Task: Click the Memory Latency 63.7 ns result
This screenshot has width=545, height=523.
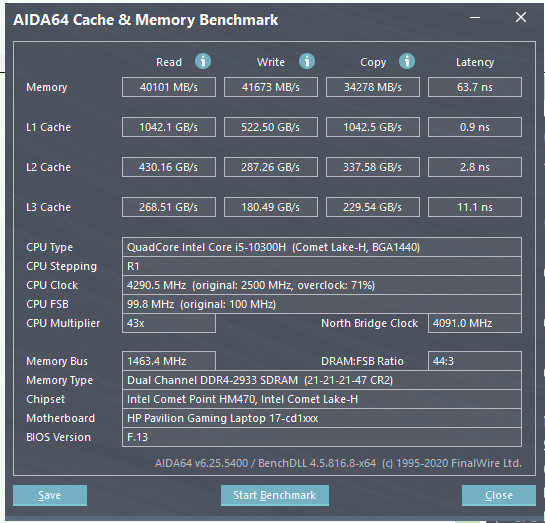Action: [x=475, y=87]
